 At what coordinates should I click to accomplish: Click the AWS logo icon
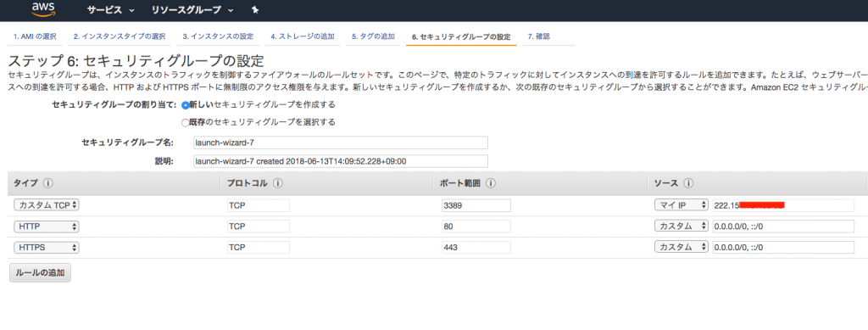click(x=42, y=9)
